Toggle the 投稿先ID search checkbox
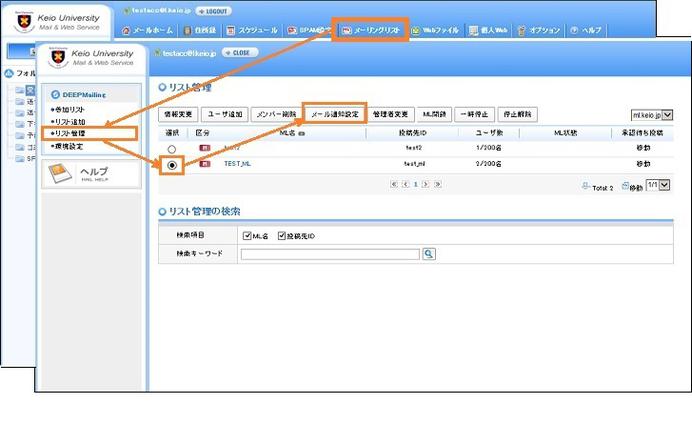692x444 pixels. [x=282, y=235]
